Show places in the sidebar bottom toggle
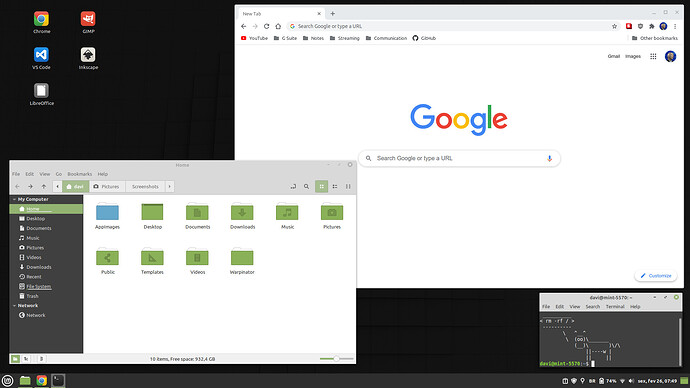690x388 pixels. (15, 359)
